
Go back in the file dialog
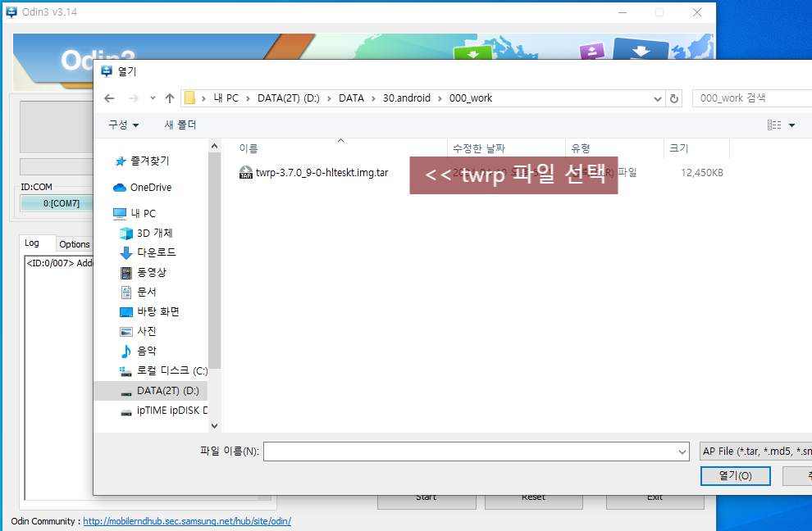[109, 98]
